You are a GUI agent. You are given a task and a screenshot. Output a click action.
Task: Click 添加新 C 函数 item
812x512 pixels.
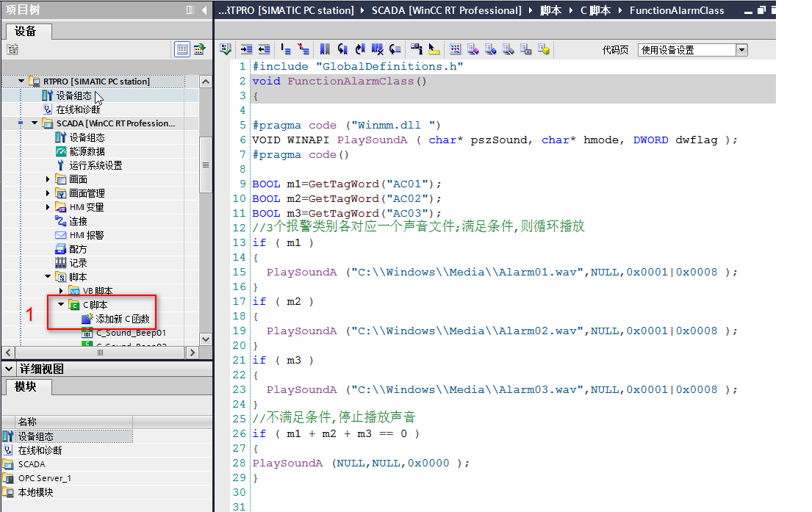[122, 319]
